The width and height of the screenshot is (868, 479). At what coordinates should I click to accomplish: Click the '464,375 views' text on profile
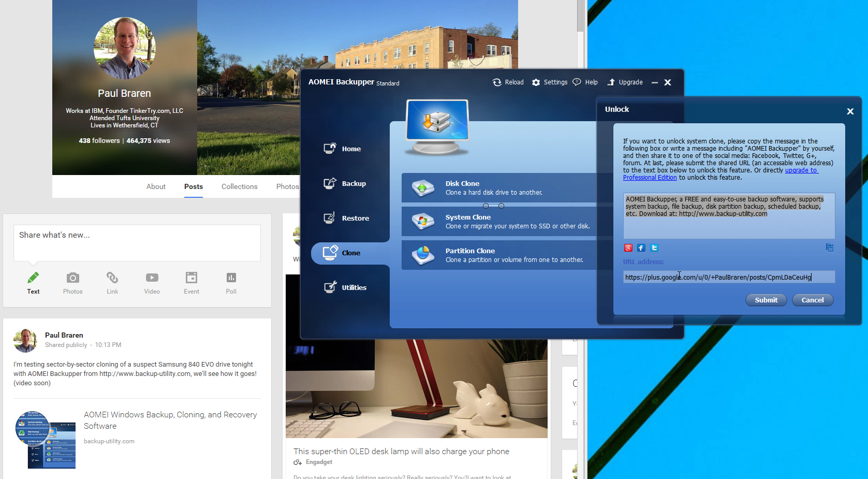148,140
